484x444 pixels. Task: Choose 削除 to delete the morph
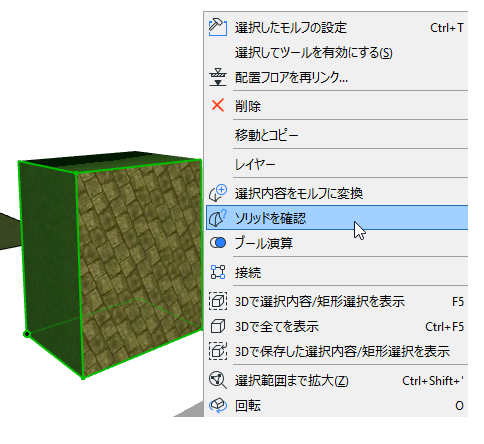point(337,106)
